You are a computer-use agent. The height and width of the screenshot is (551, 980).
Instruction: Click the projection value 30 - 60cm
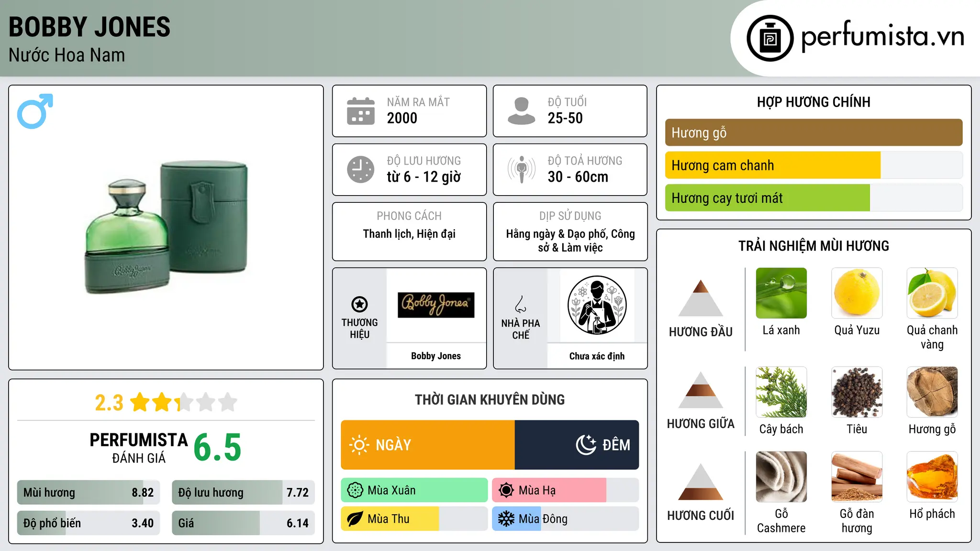[578, 177]
